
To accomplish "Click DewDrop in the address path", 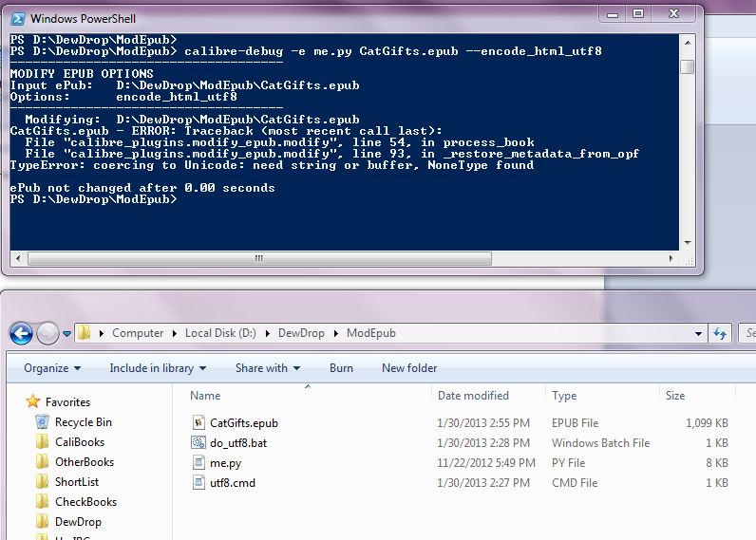I will click(x=301, y=333).
